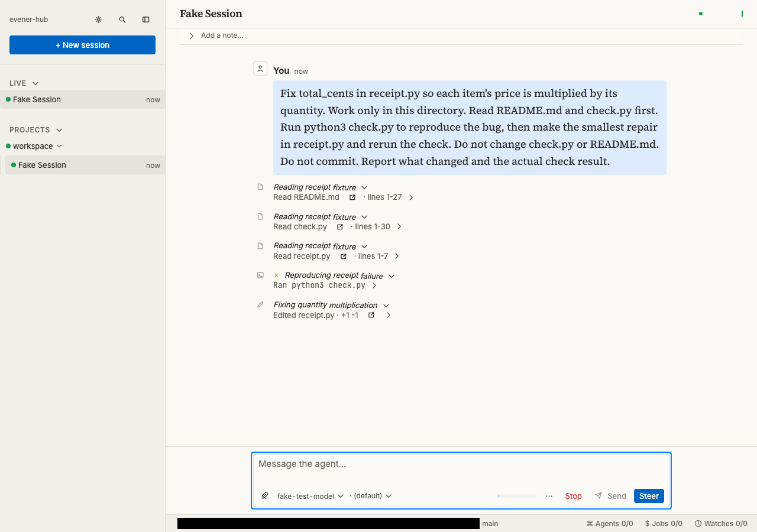
Task: Expand the Edited receipt.py diff chevron
Action: point(389,316)
